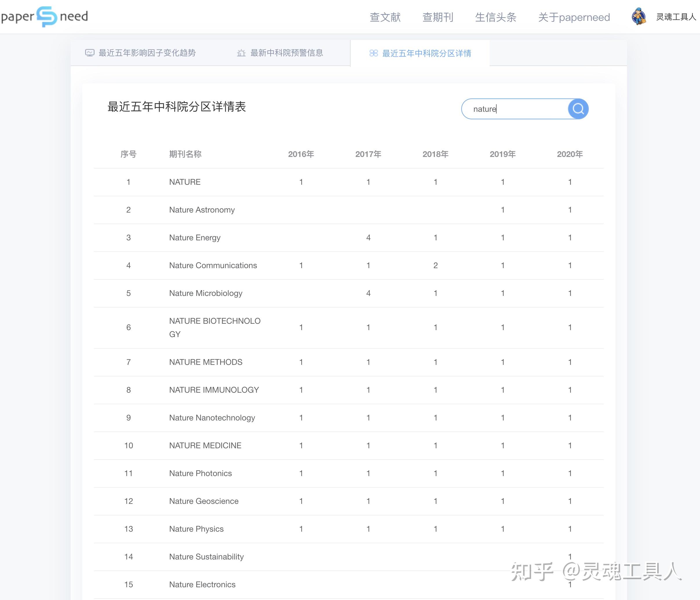This screenshot has height=600, width=700.
Task: Open the 关于paperneed page
Action: tap(573, 17)
